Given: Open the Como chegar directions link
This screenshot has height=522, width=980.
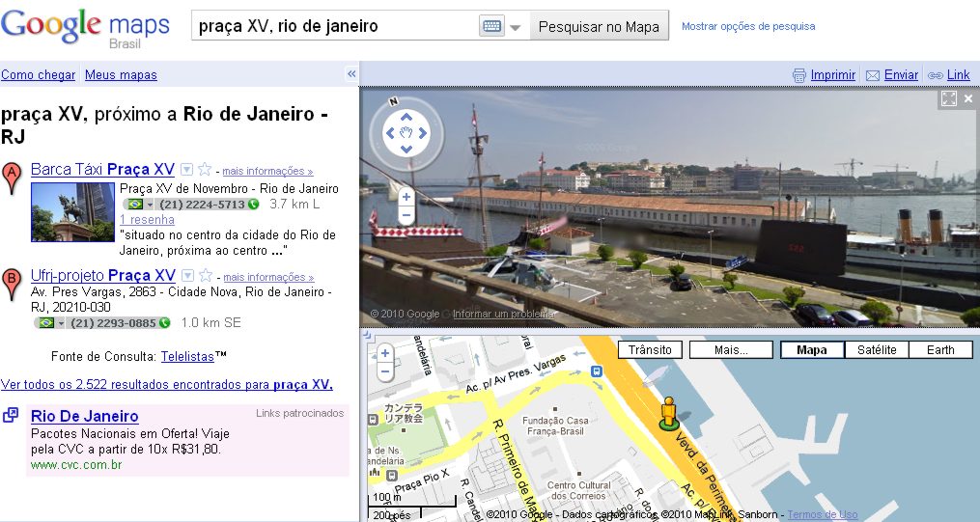Looking at the screenshot, I should (38, 75).
